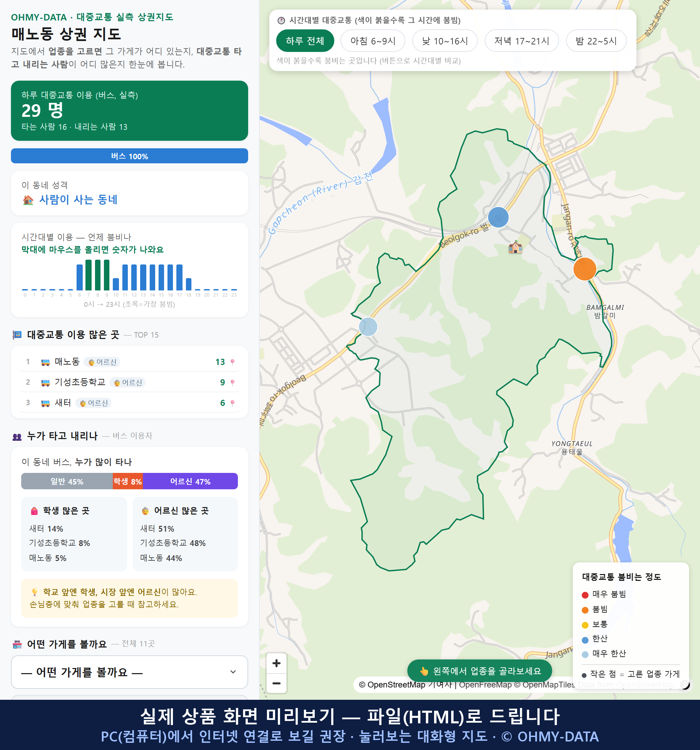Select the 하루 전체 time filter
This screenshot has height=750, width=700.
305,41
